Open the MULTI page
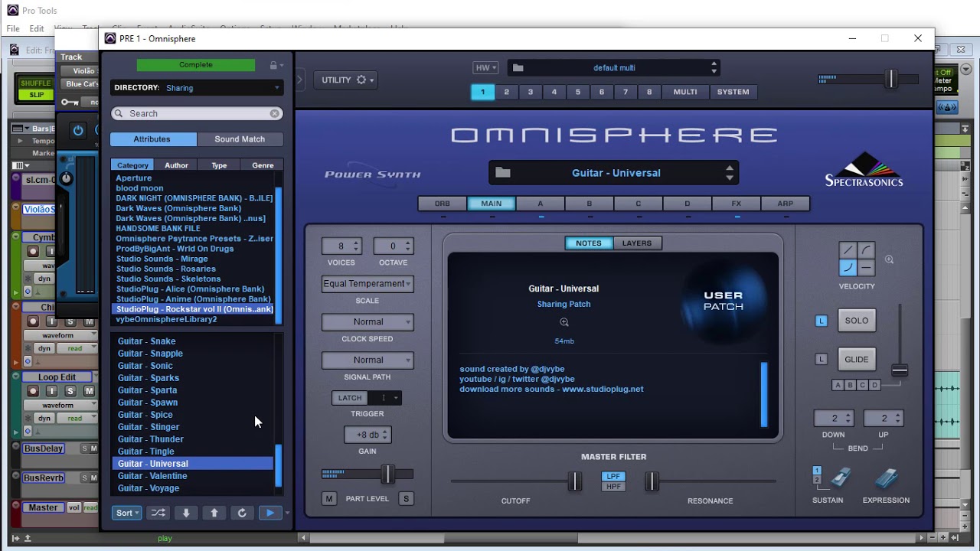Screen dimensions: 980x551 click(685, 92)
